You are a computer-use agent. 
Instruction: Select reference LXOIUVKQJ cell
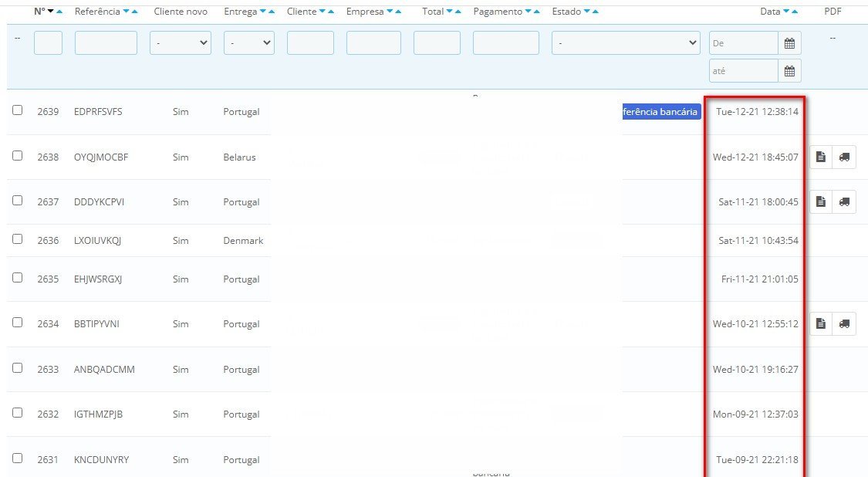coord(97,241)
